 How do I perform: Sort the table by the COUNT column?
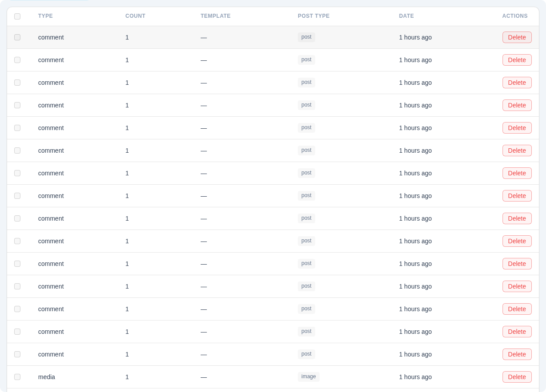[x=135, y=16]
